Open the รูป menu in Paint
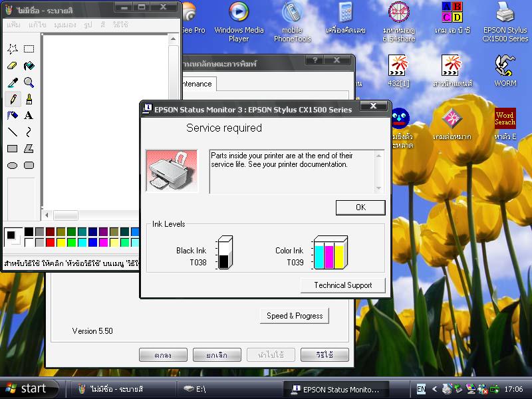 pyautogui.click(x=88, y=25)
